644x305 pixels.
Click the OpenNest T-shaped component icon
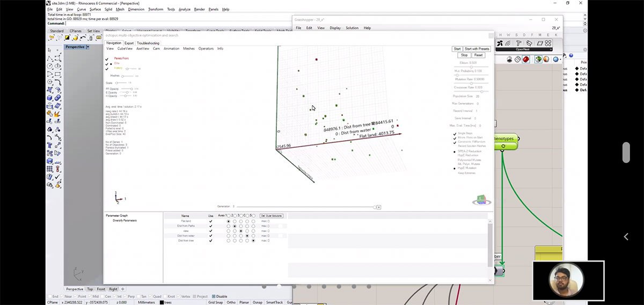519,43
